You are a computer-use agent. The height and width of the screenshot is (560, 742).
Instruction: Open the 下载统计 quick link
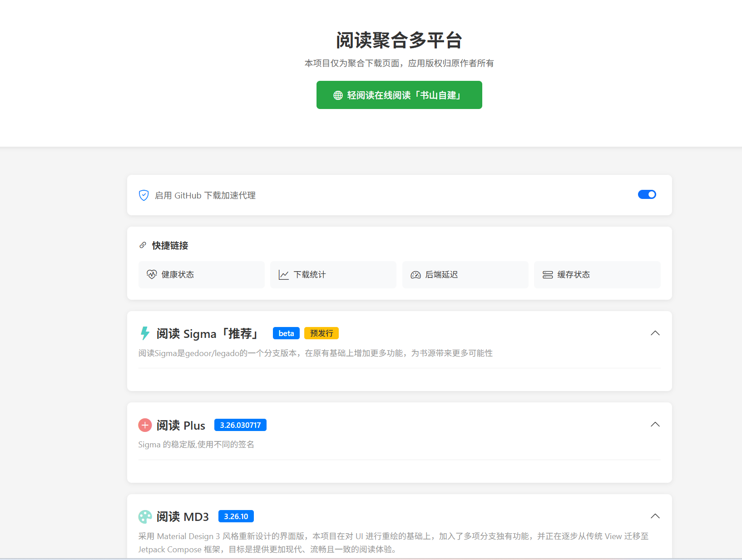pos(333,274)
